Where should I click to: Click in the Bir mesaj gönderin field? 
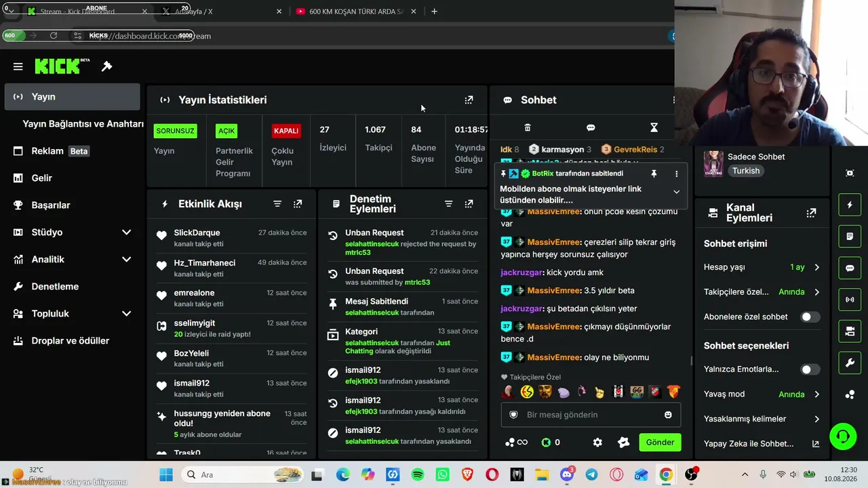(x=590, y=415)
